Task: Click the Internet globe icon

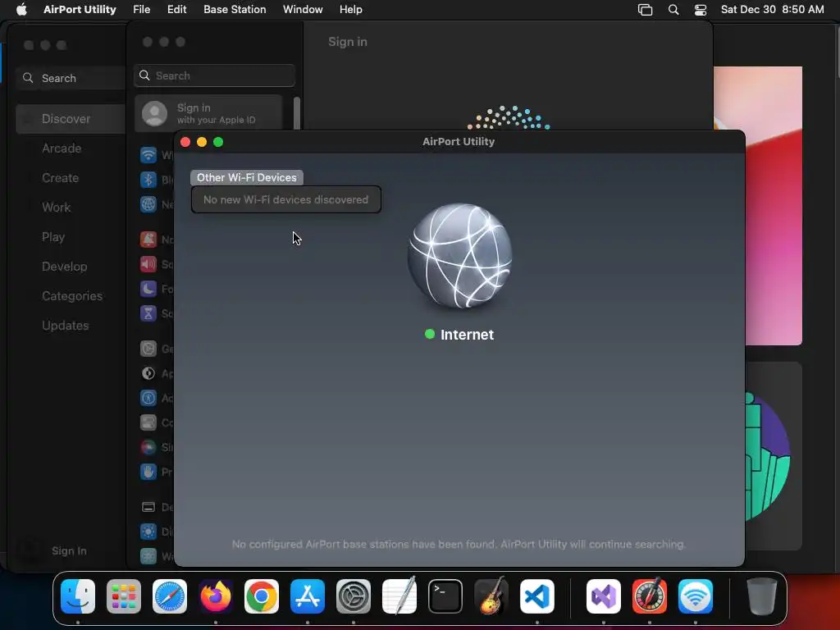Action: tap(459, 256)
